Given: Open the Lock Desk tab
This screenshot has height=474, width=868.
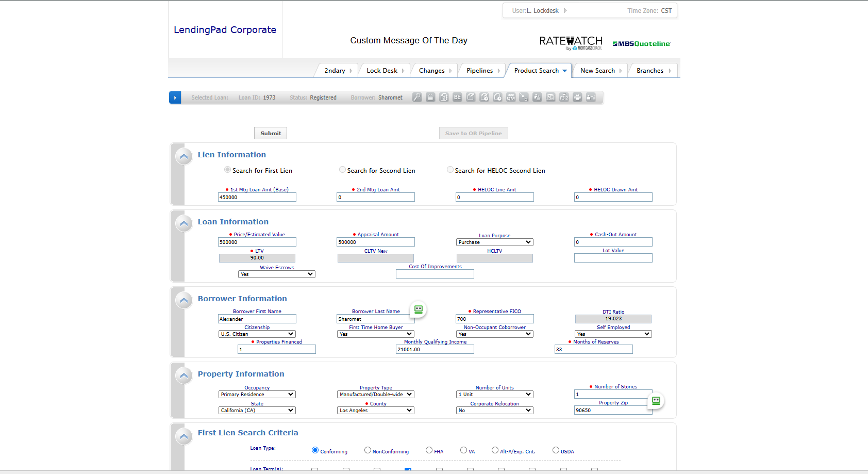Looking at the screenshot, I should [384, 71].
